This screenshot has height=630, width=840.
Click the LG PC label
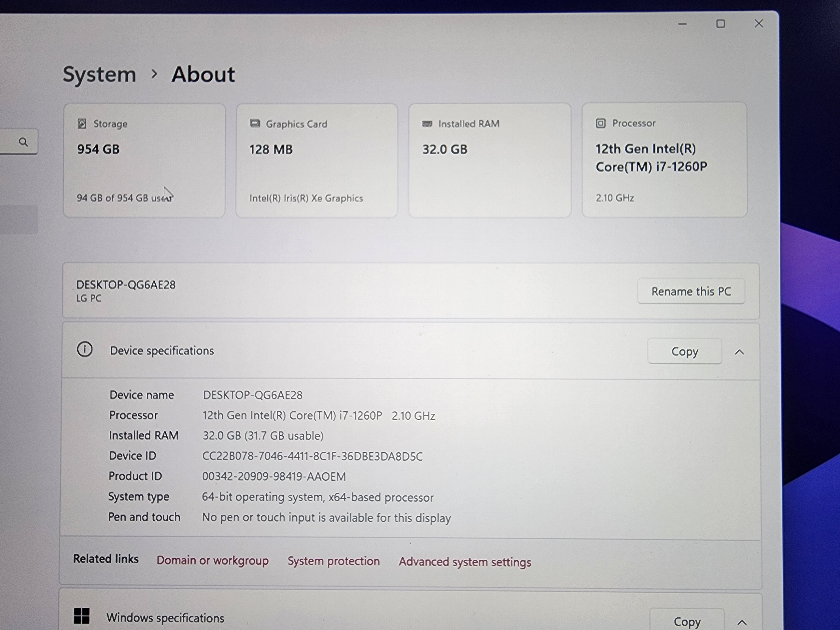tap(89, 298)
